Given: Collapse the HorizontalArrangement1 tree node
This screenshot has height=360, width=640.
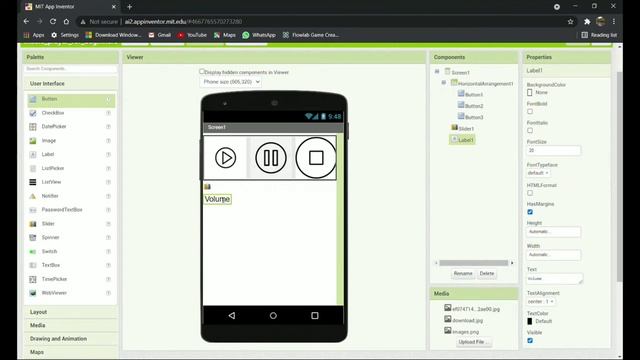Looking at the screenshot, I should [x=443, y=83].
